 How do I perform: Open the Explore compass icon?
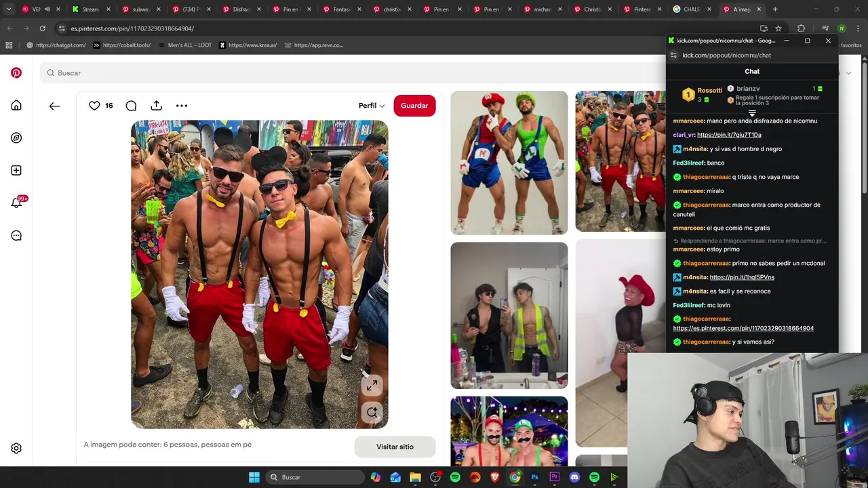[16, 138]
